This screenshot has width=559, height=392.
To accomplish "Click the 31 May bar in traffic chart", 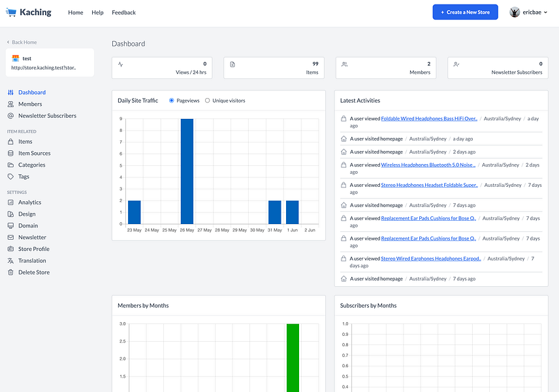I will [x=275, y=212].
